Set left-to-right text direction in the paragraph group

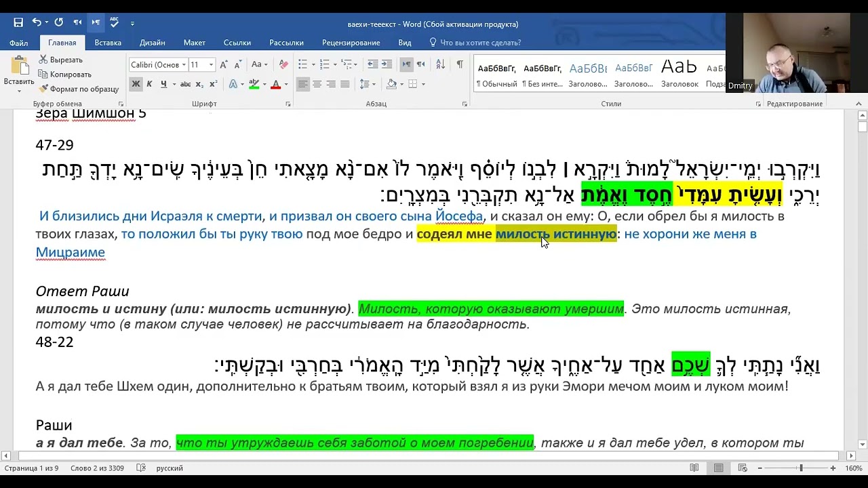coord(406,64)
